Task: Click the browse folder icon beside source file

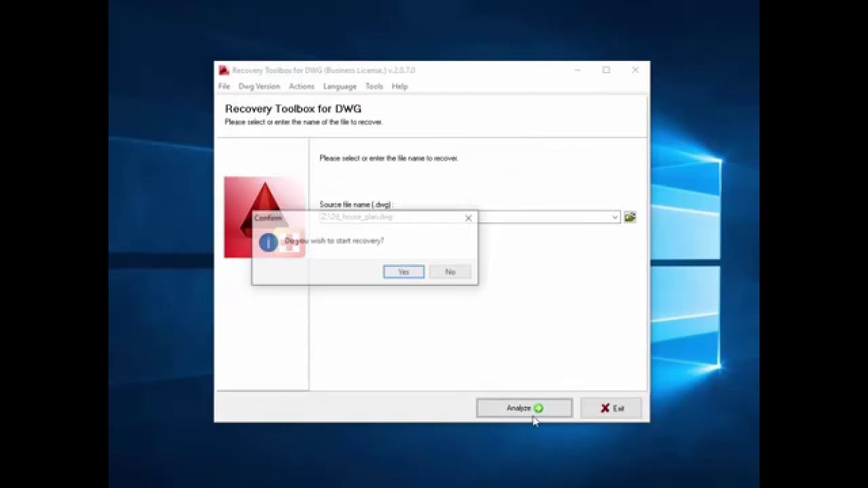Action: [x=630, y=217]
